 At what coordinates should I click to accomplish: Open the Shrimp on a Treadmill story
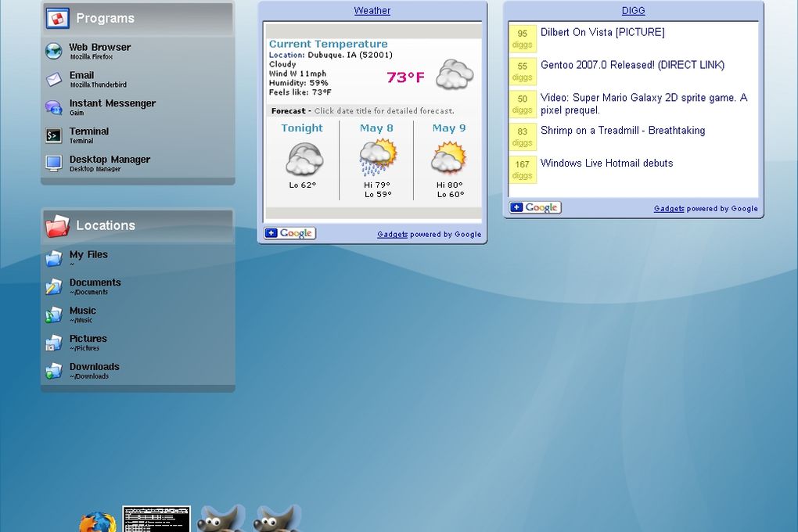623,131
